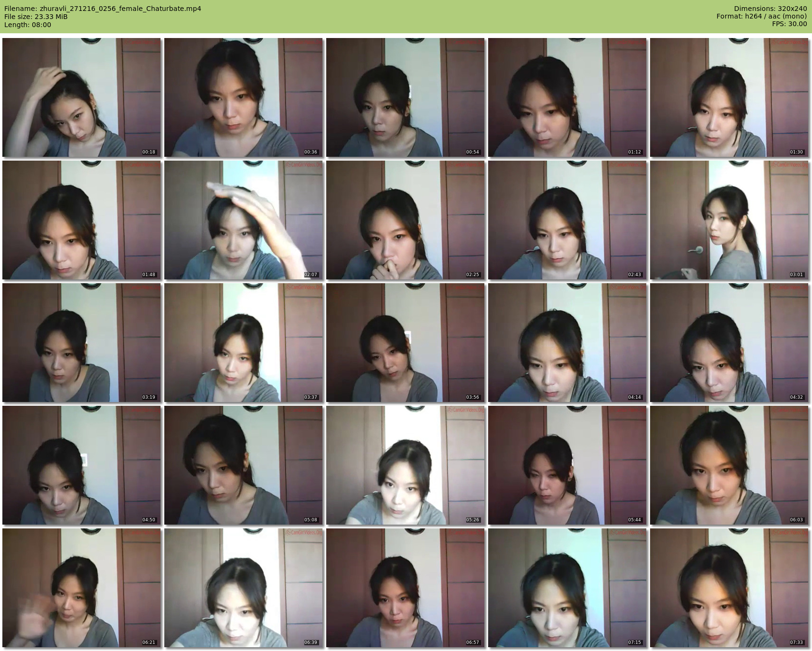Screen dimensions: 812x651
Task: Click the 01:48 video frame
Action: tap(81, 220)
